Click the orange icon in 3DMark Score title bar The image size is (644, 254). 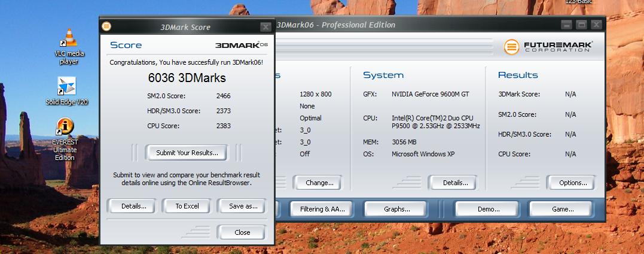(106, 27)
